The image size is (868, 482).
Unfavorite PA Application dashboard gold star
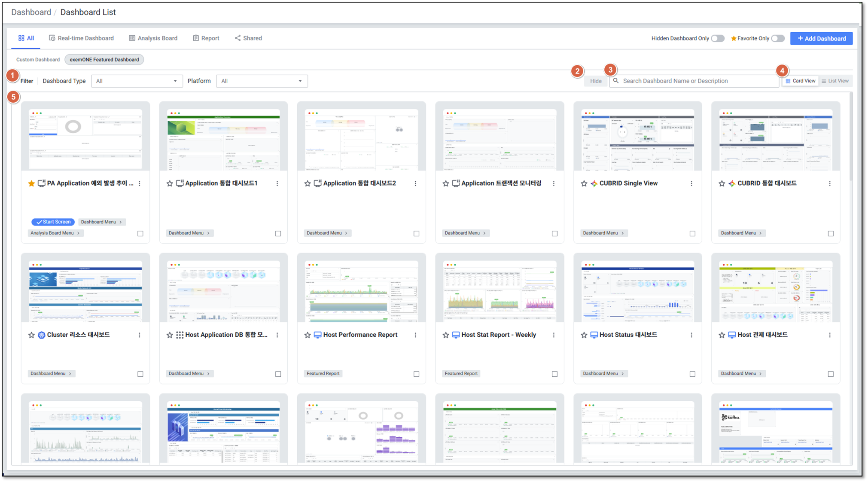click(x=31, y=183)
